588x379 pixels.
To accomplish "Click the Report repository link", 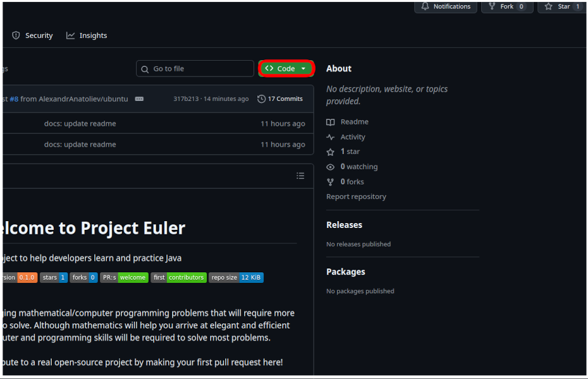I will [x=356, y=196].
